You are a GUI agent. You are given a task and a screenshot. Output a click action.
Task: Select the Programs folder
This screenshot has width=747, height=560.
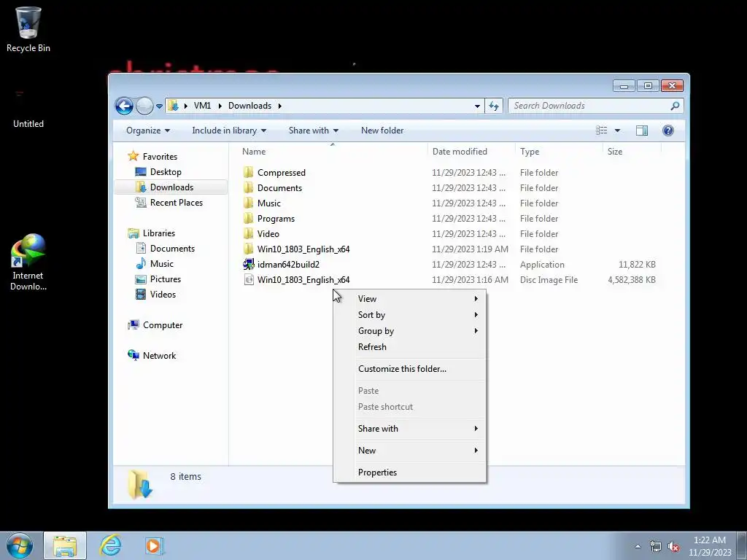(276, 219)
